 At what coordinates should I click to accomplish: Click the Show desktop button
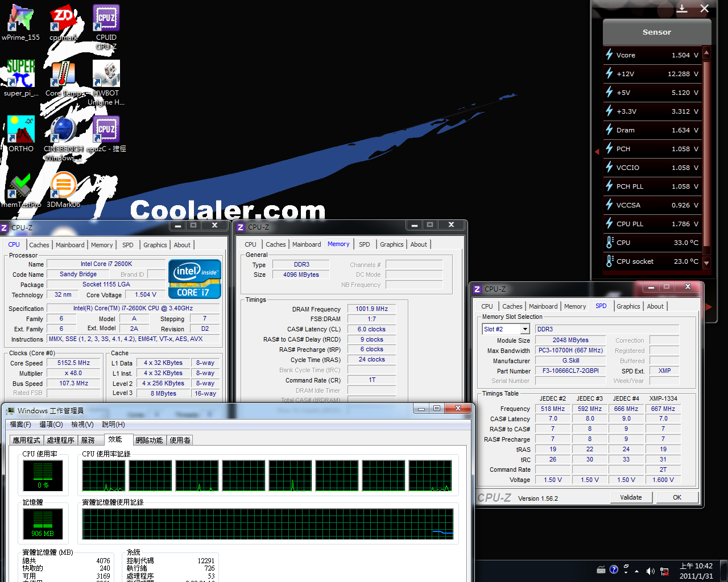pyautogui.click(x=724, y=571)
